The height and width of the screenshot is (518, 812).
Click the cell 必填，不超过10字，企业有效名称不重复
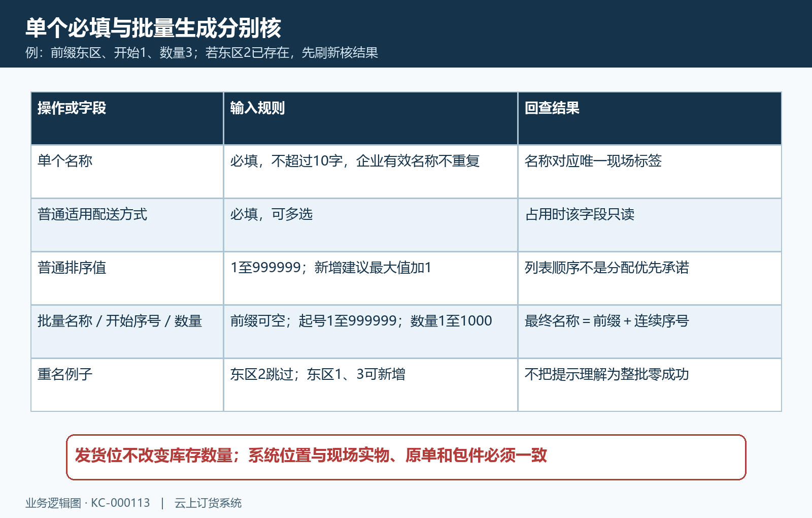pyautogui.click(x=370, y=172)
